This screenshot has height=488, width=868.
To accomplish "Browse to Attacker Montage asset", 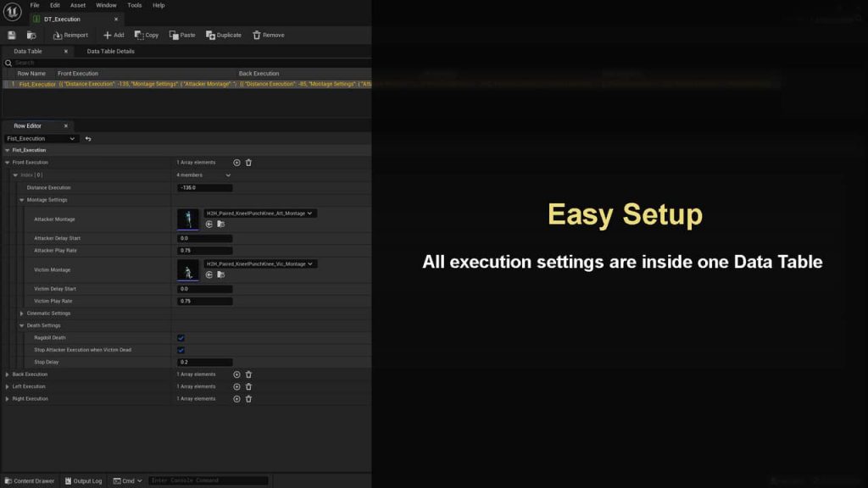I will pyautogui.click(x=221, y=224).
